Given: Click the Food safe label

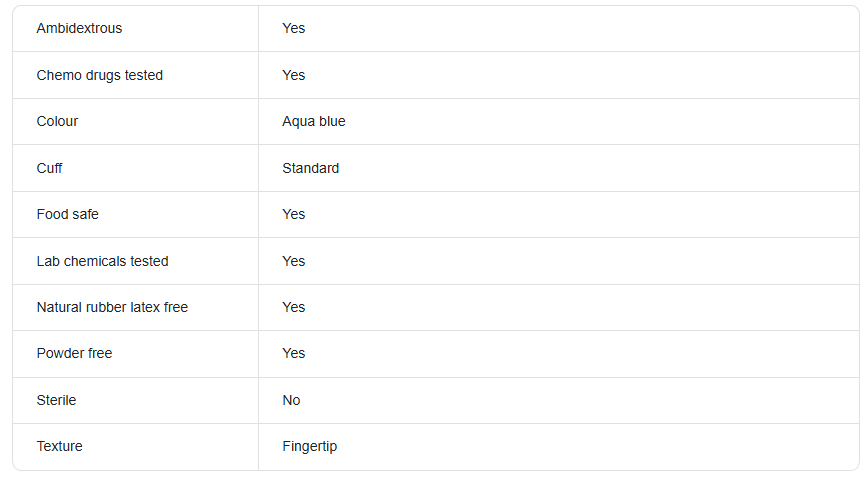Looking at the screenshot, I should tap(67, 214).
